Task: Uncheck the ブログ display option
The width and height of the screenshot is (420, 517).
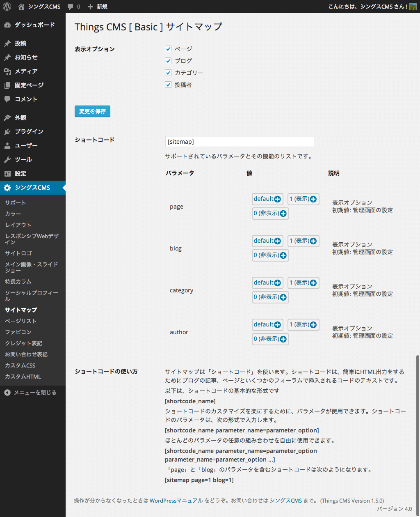Action: pyautogui.click(x=168, y=61)
